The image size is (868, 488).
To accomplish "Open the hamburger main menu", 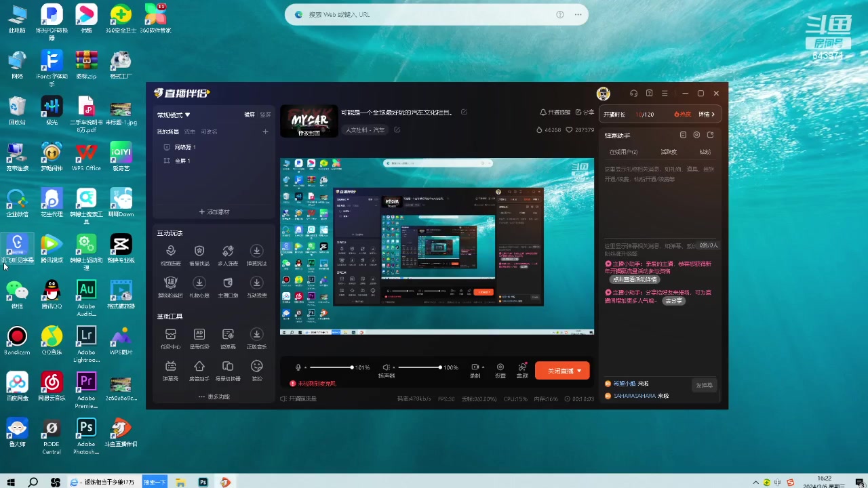I will pyautogui.click(x=665, y=94).
